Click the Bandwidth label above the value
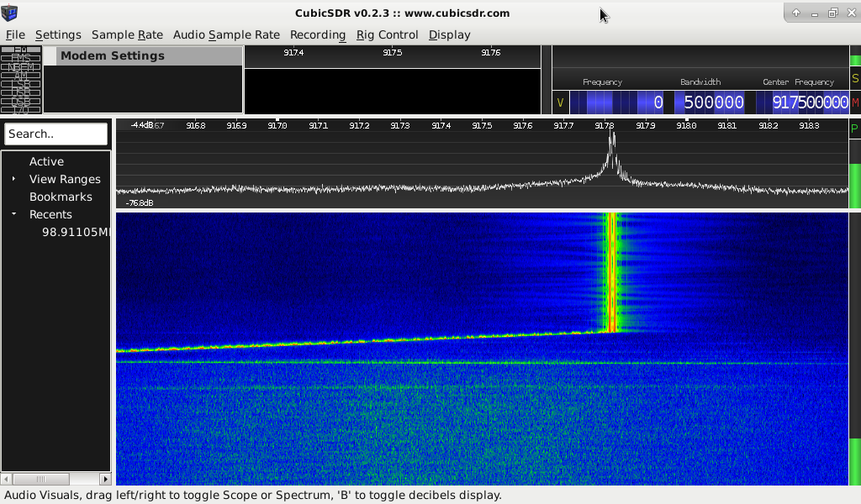This screenshot has width=861, height=504. pyautogui.click(x=700, y=82)
